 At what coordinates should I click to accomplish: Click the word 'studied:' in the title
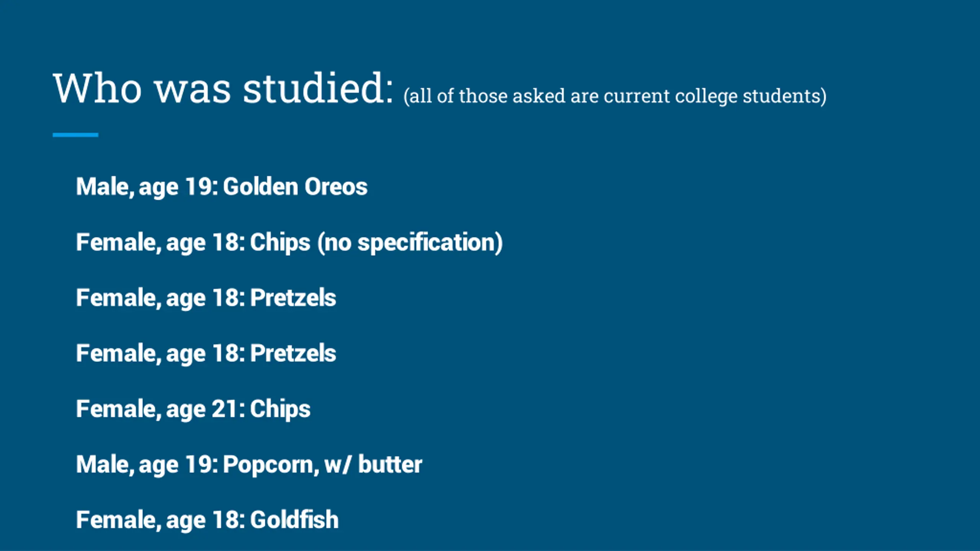point(318,89)
